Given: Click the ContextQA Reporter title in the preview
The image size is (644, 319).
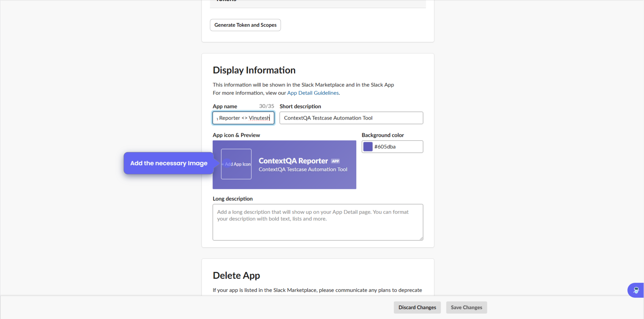Looking at the screenshot, I should coord(293,161).
